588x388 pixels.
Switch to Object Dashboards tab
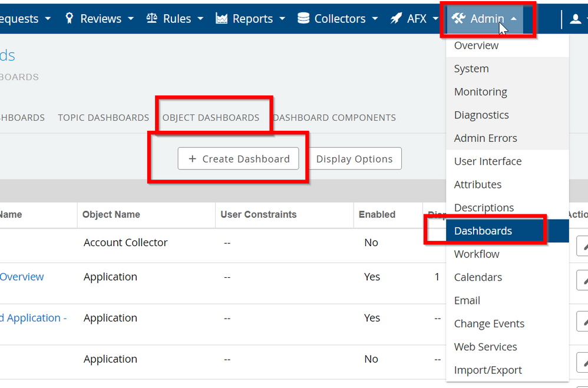point(211,118)
